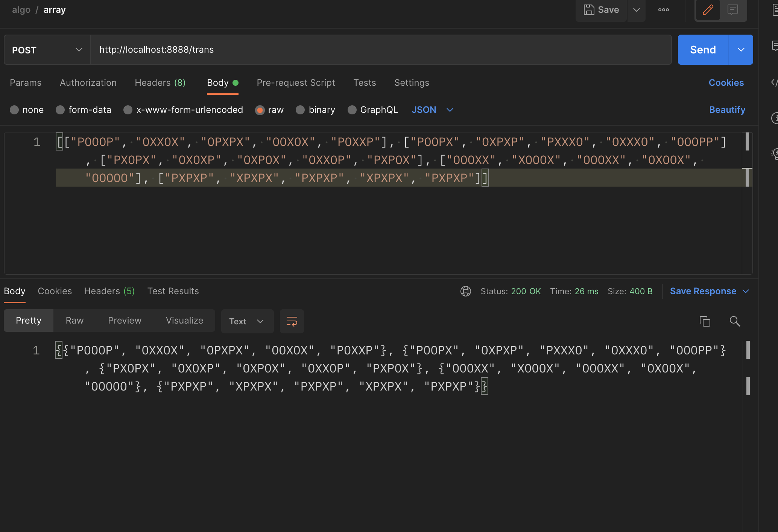This screenshot has width=778, height=532.
Task: Choose the binary body radio button
Action: pyautogui.click(x=300, y=110)
